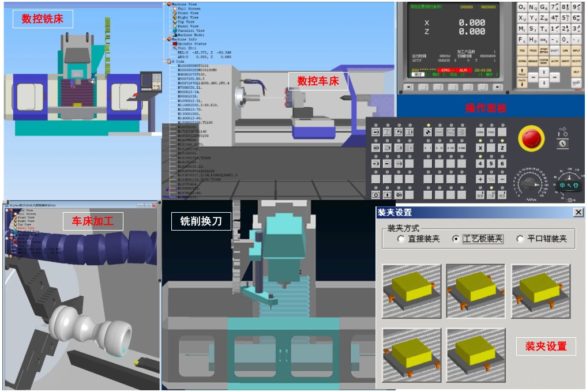586x392 pixels.
Task: Select the Front View icon
Action: point(175,13)
